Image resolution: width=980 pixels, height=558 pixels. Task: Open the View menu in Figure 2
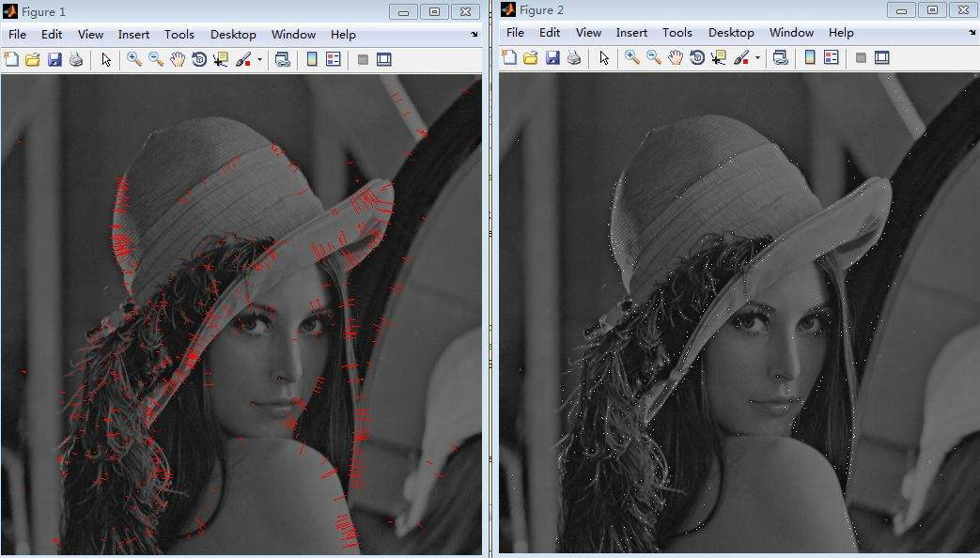pyautogui.click(x=589, y=33)
